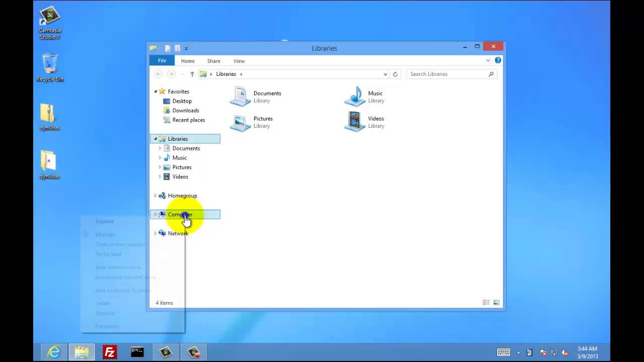Click the touch keyboard icon in taskbar
The image size is (644, 362).
point(504,352)
